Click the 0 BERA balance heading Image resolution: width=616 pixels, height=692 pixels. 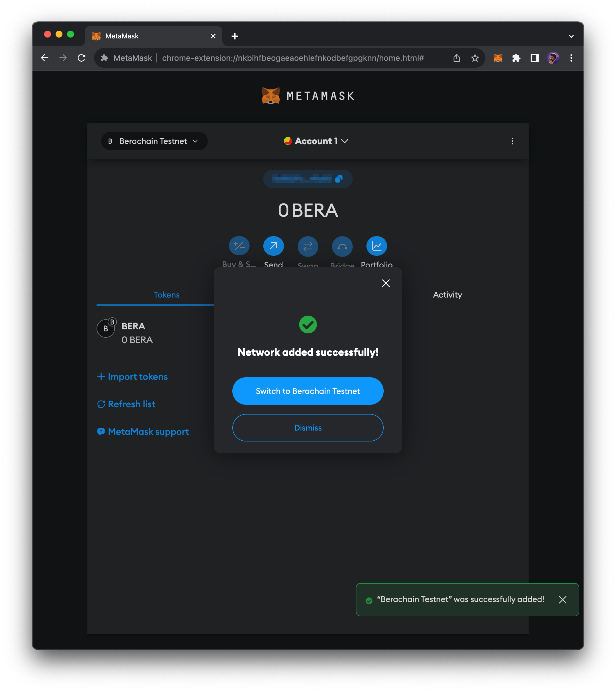pos(308,211)
